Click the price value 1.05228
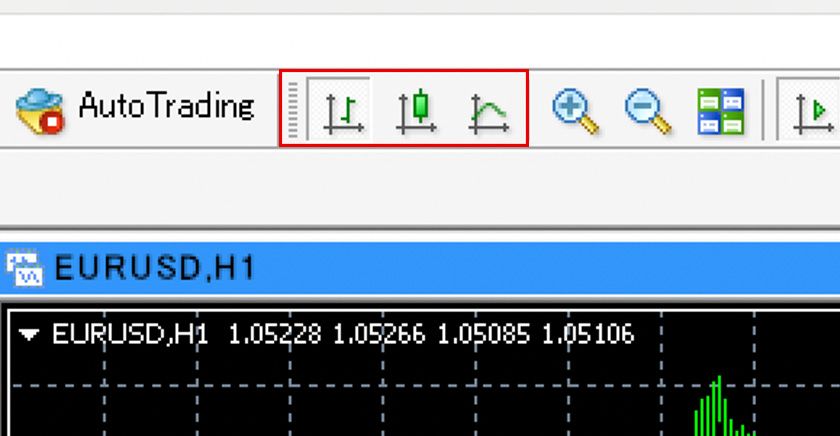The width and height of the screenshot is (840, 436). 275,334
